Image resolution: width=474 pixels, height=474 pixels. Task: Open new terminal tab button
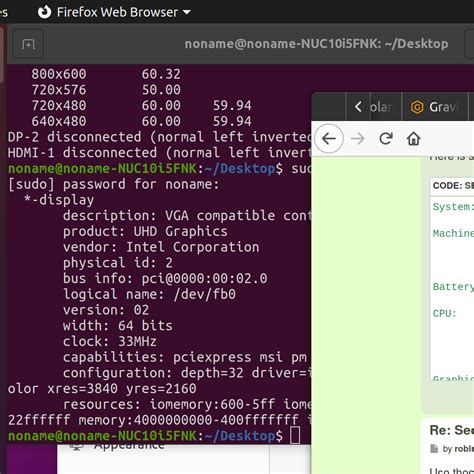tap(28, 44)
